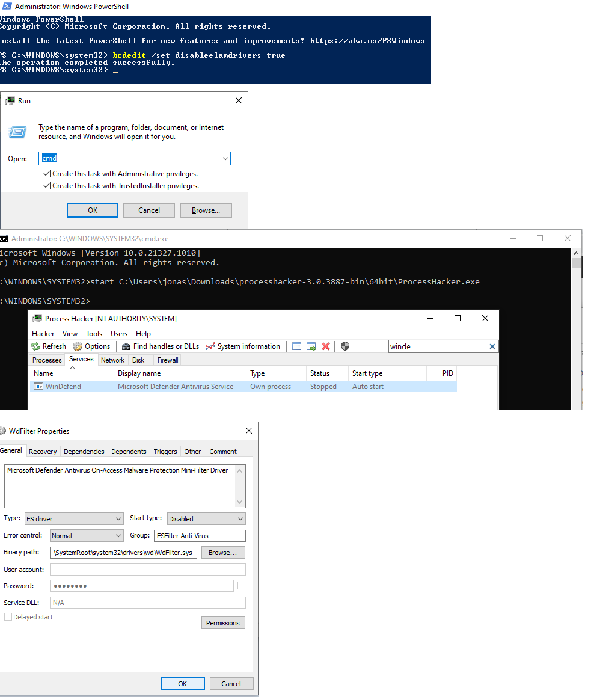
Task: Switch to the Dependents tab
Action: (x=129, y=452)
